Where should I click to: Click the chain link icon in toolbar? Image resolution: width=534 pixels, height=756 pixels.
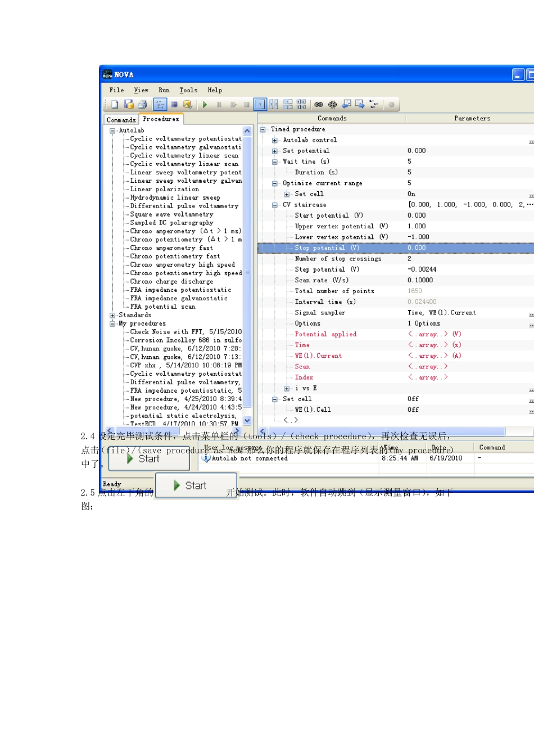click(319, 105)
